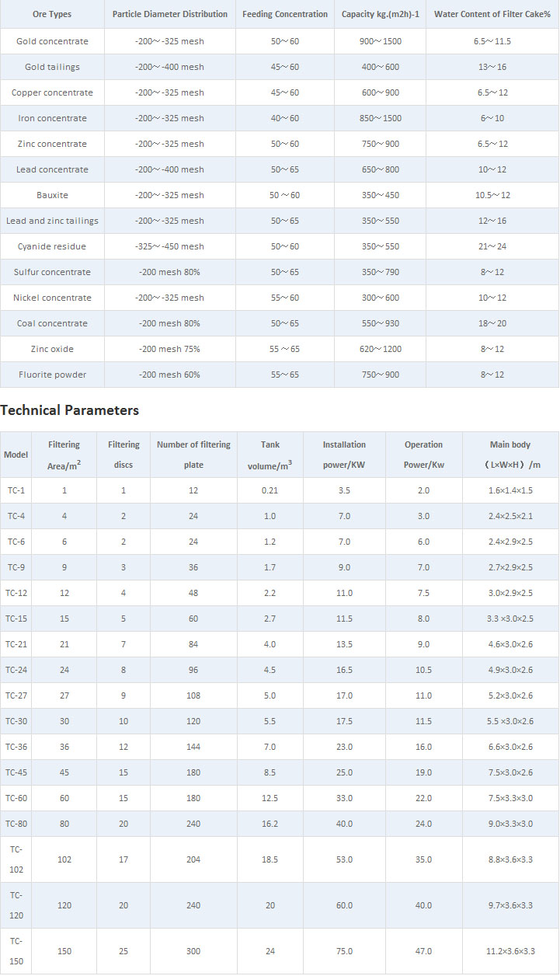Click the Ore Types column header
The width and height of the screenshot is (560, 976).
tap(52, 14)
